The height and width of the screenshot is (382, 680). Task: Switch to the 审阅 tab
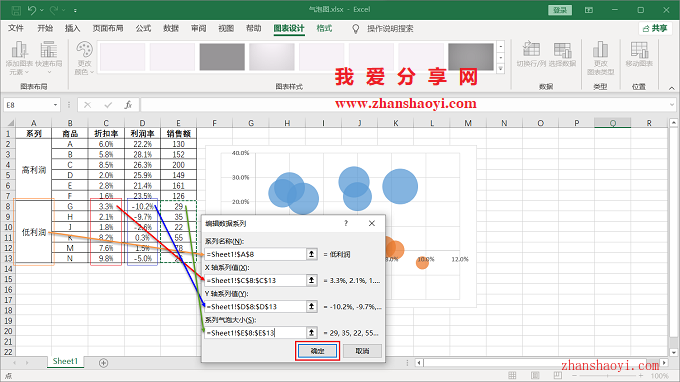pos(199,28)
